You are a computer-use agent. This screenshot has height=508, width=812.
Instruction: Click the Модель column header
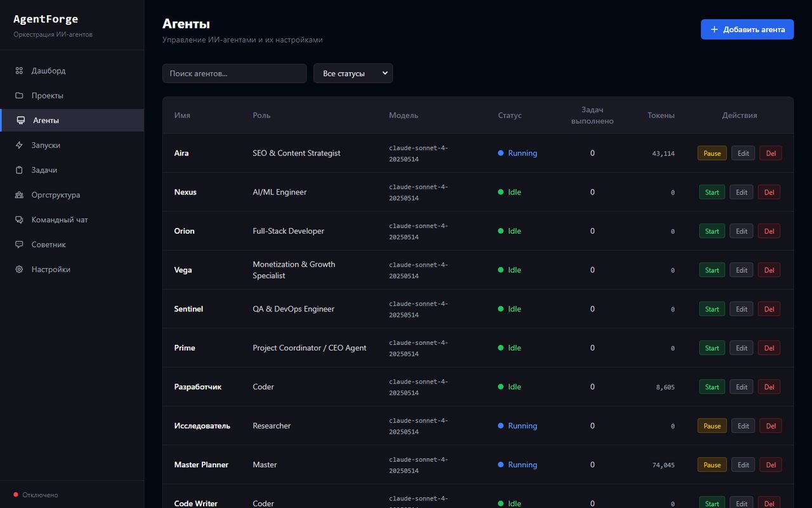click(403, 116)
